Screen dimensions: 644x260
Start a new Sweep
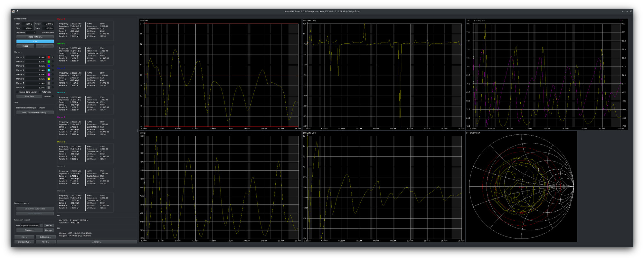25,46
